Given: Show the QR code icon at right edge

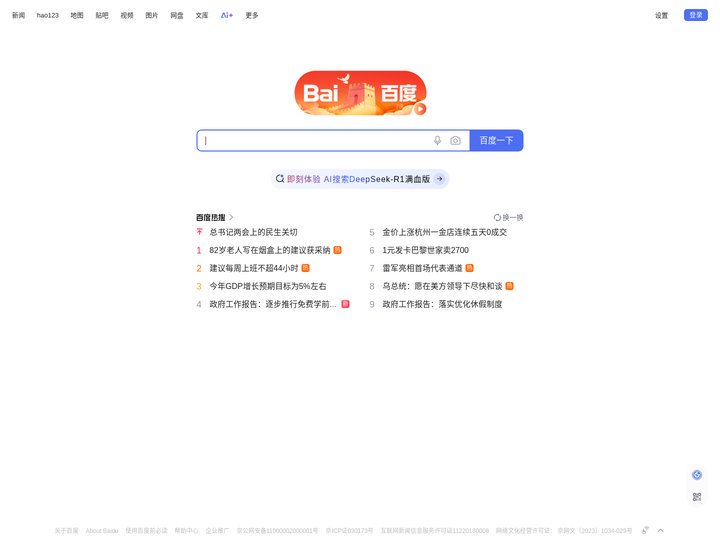Looking at the screenshot, I should coord(697,496).
